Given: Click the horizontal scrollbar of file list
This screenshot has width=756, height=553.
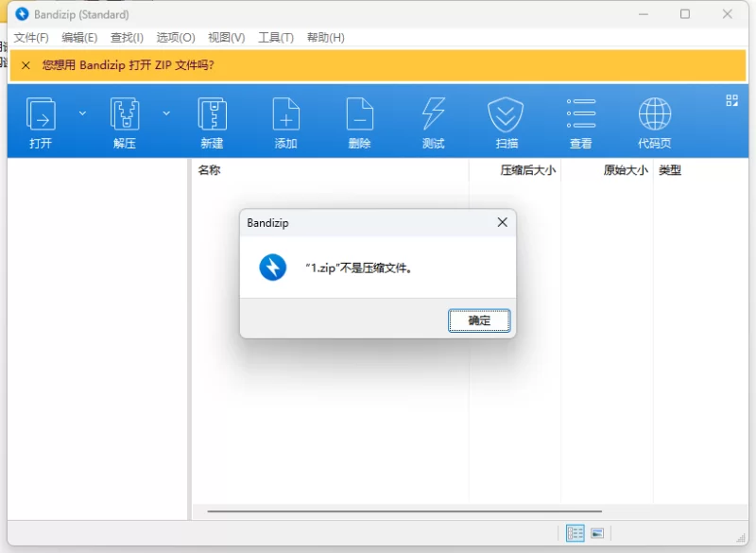Looking at the screenshot, I should click(x=404, y=511).
